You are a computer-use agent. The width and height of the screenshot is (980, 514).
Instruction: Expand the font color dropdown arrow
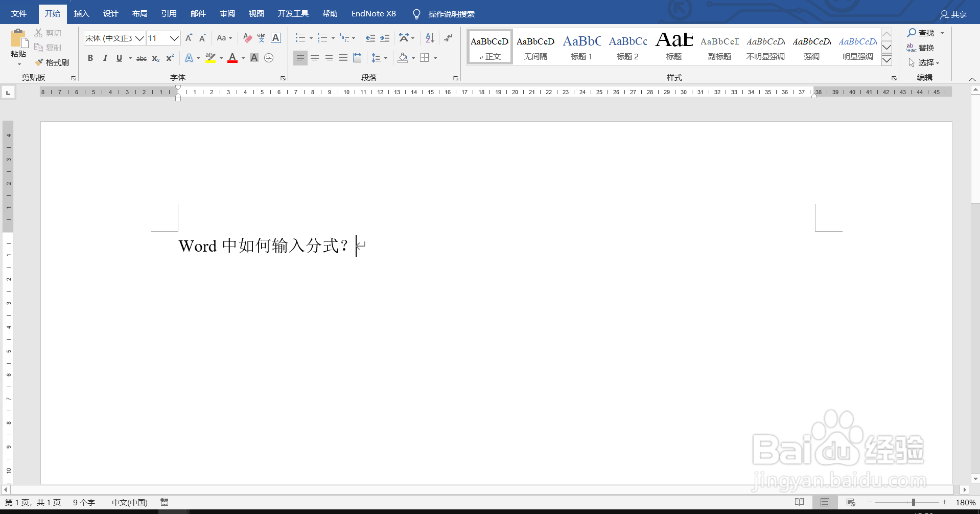click(243, 58)
